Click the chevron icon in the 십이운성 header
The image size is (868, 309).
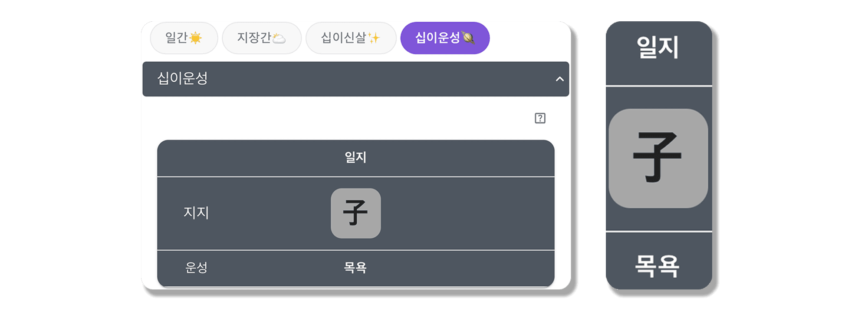[560, 79]
